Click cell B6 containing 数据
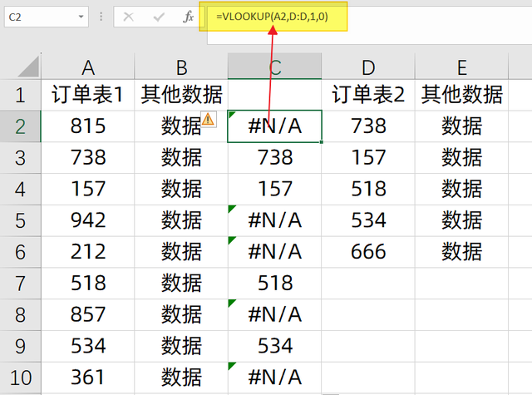 point(181,252)
